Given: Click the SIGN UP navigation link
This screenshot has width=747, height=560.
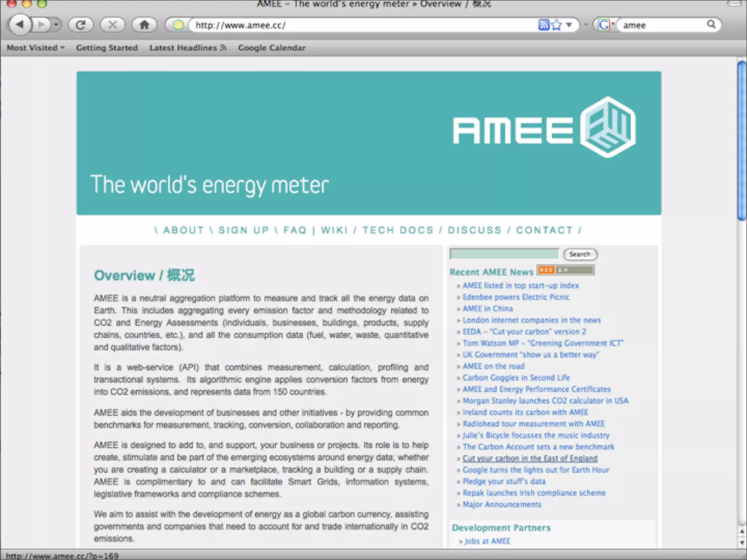Looking at the screenshot, I should [x=243, y=230].
